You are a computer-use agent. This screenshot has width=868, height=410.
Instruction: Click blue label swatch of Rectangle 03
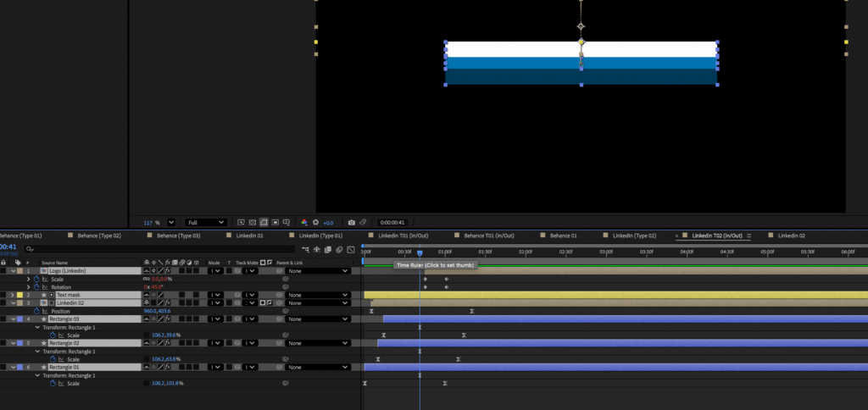(x=20, y=319)
